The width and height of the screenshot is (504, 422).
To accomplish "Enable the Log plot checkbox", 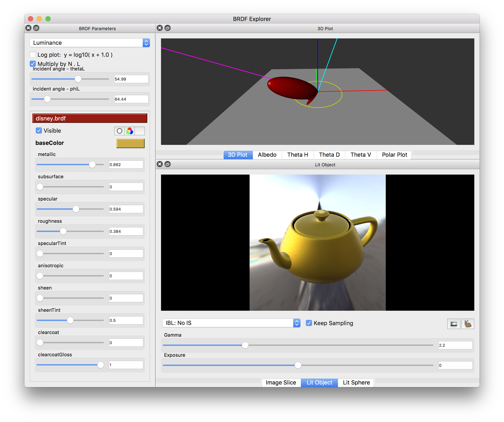I will [x=33, y=55].
